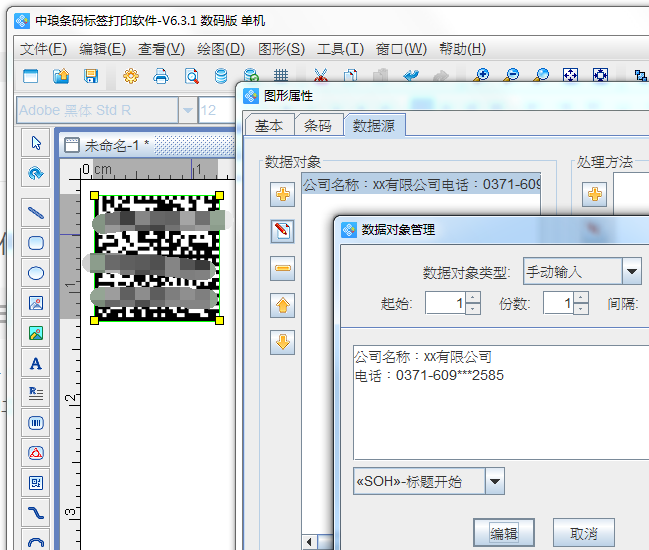The image size is (649, 550).
Task: Select the QR code tool
Action: [x=36, y=483]
